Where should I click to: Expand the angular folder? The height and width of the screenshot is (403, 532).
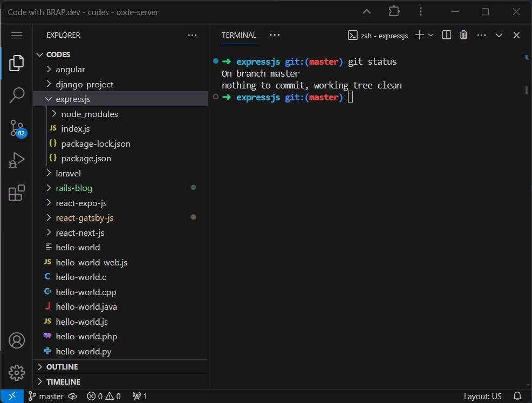(x=70, y=69)
